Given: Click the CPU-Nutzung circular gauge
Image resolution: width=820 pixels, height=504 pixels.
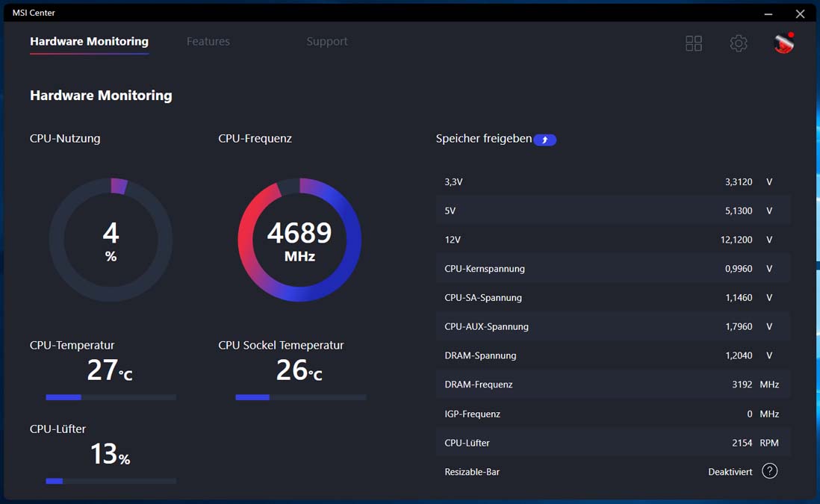Looking at the screenshot, I should pyautogui.click(x=111, y=240).
